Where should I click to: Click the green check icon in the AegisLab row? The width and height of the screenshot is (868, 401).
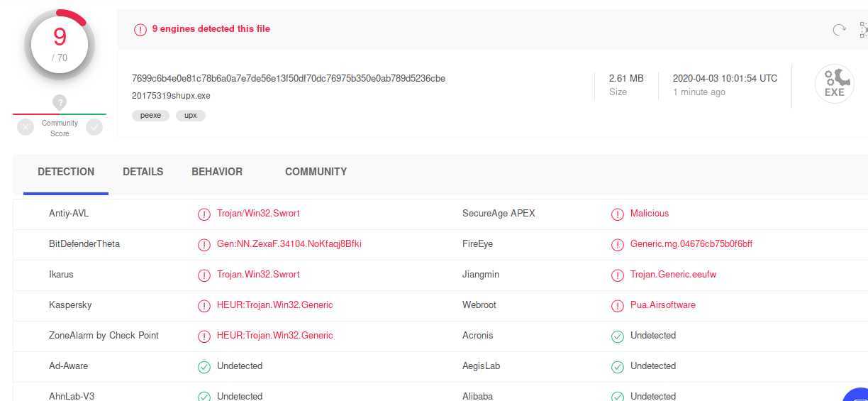click(x=618, y=366)
